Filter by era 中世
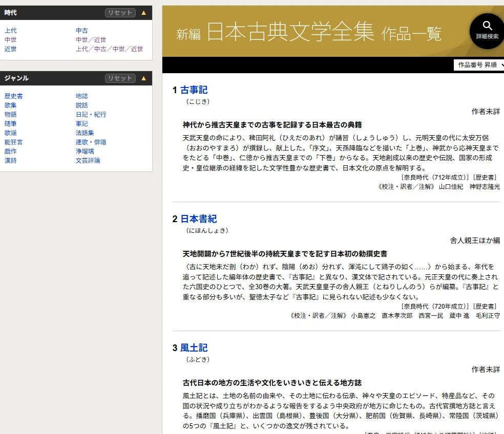 click(11, 39)
